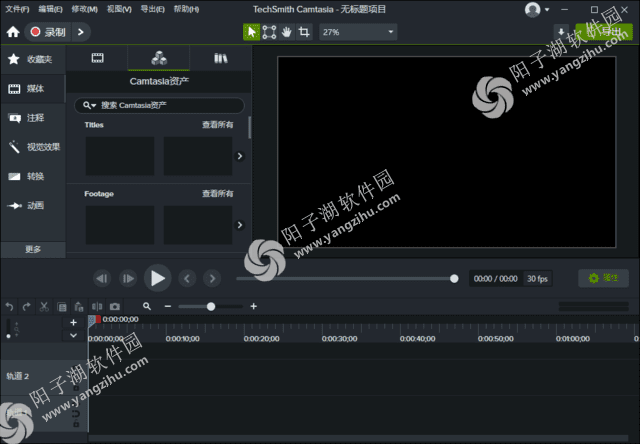Click the large Play button
640x444 pixels.
click(x=158, y=278)
